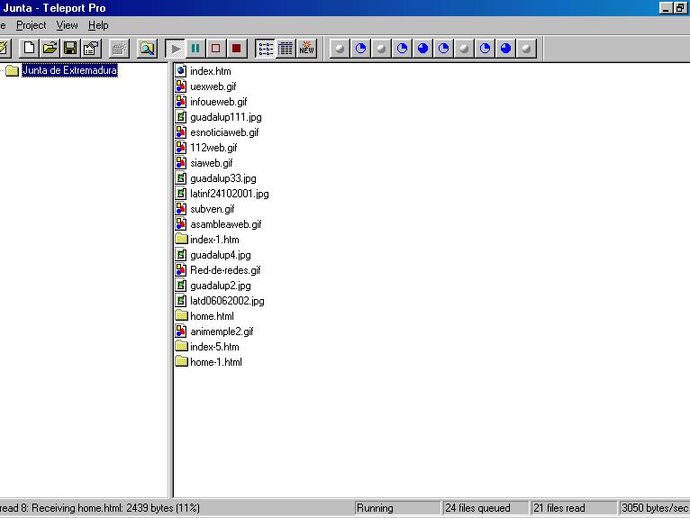Image resolution: width=690 pixels, height=518 pixels.
Task: Click the uexweb.gif file icon
Action: coord(181,86)
